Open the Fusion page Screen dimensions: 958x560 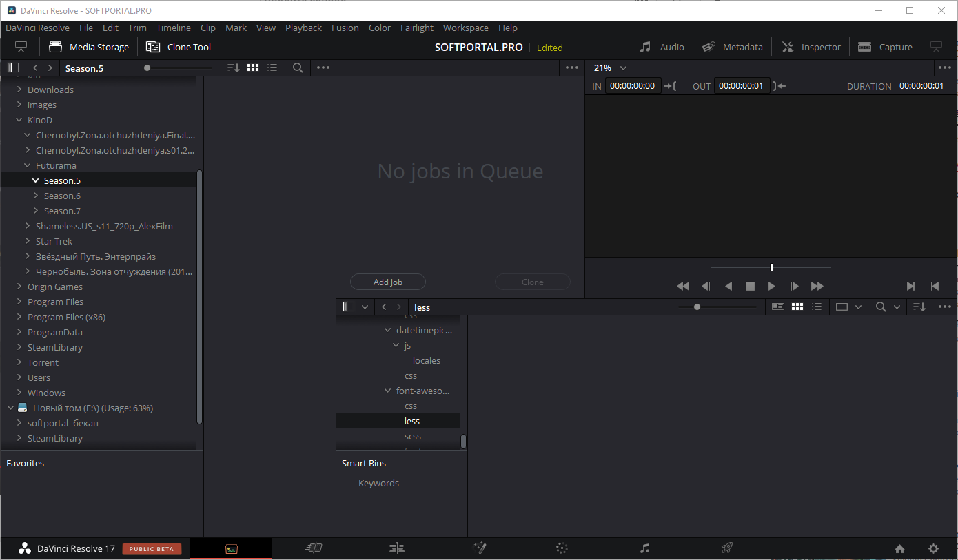pos(480,548)
